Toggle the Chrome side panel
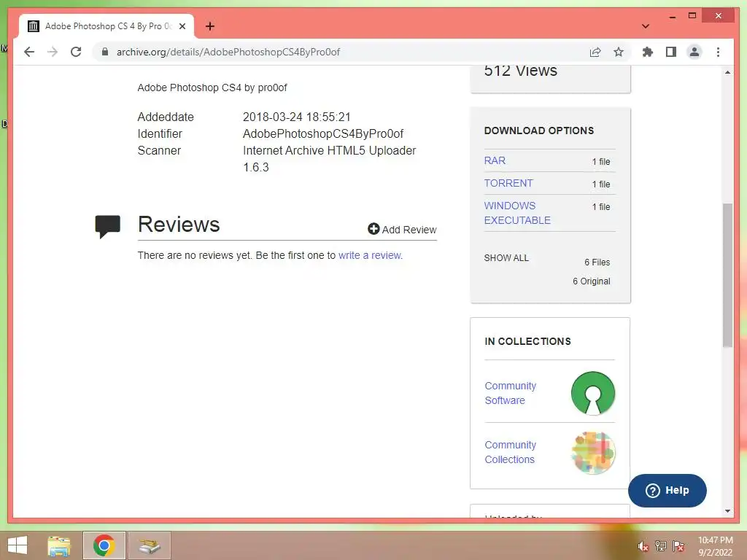Screen dimensions: 747x560 click(x=671, y=52)
